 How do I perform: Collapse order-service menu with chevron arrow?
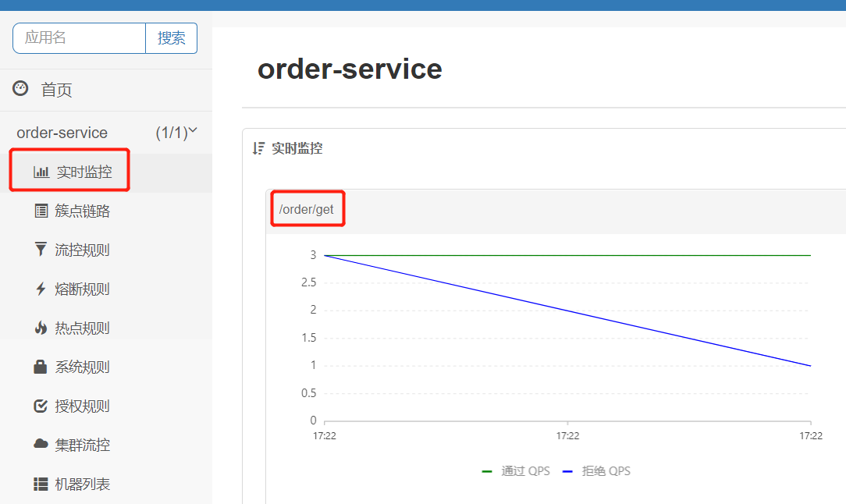(193, 131)
